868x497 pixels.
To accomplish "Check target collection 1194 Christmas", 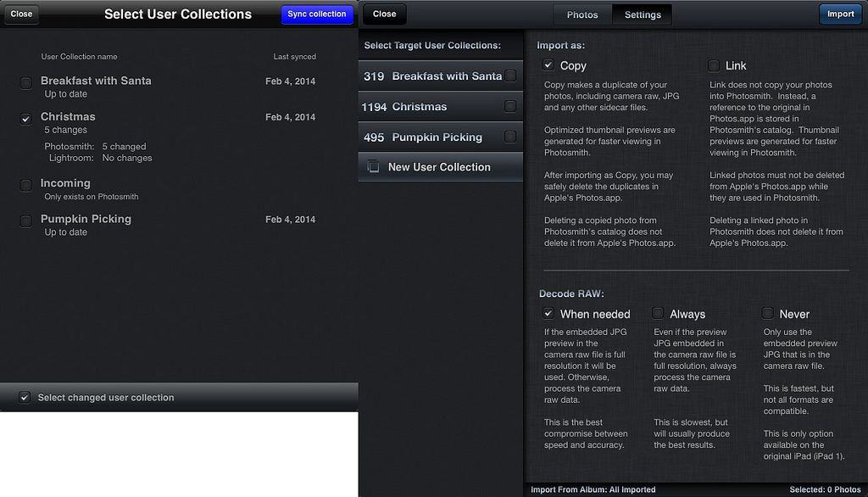I will tap(510, 106).
